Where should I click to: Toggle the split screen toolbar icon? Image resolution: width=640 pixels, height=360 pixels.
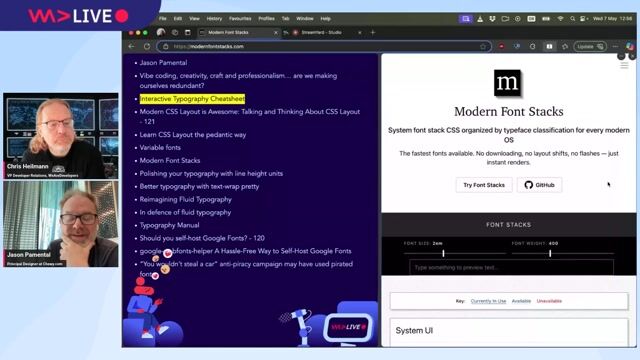click(x=549, y=47)
